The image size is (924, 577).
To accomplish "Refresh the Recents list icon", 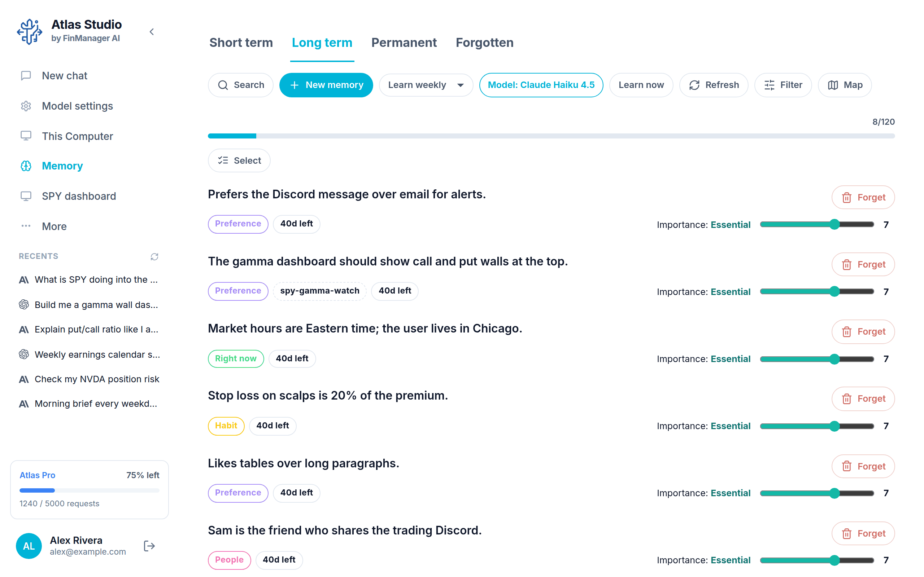I will tap(154, 256).
